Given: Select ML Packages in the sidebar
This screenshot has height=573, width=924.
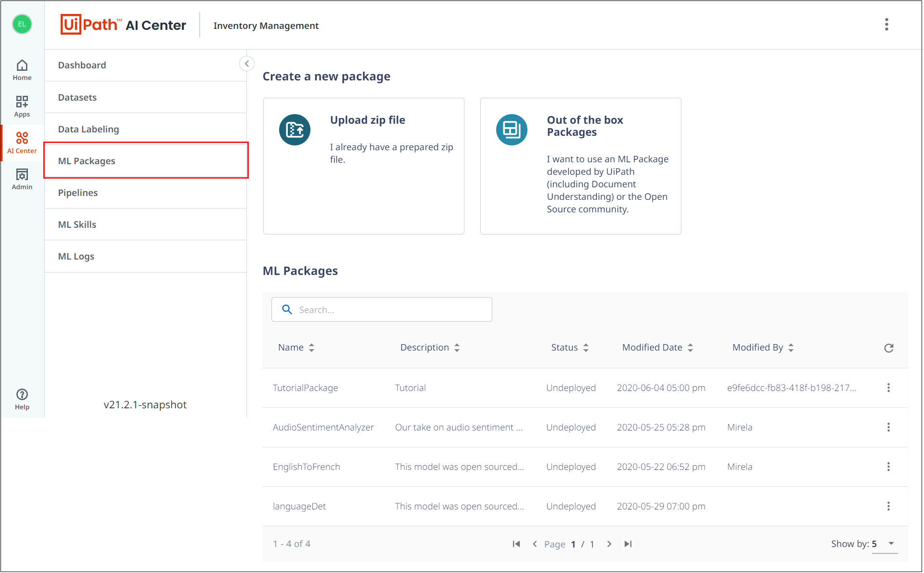Looking at the screenshot, I should [145, 161].
